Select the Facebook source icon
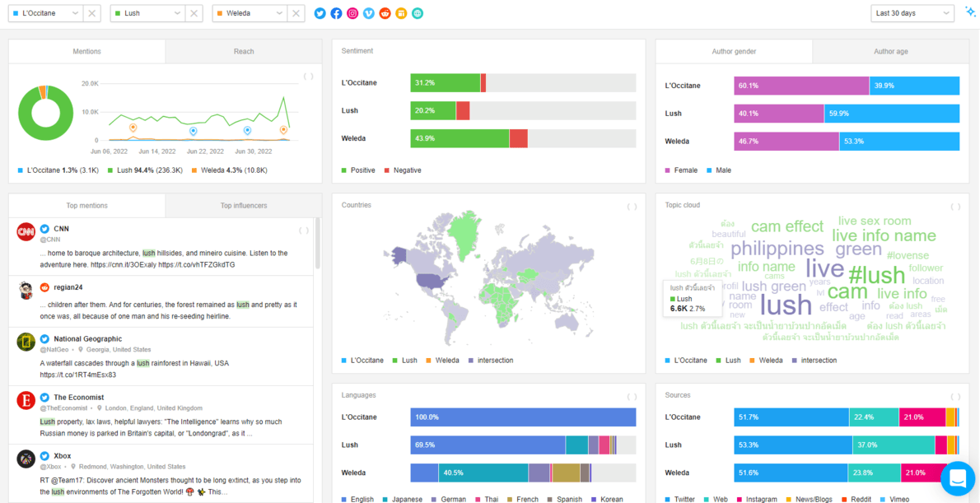Viewport: 980px width, 503px height. tap(336, 13)
